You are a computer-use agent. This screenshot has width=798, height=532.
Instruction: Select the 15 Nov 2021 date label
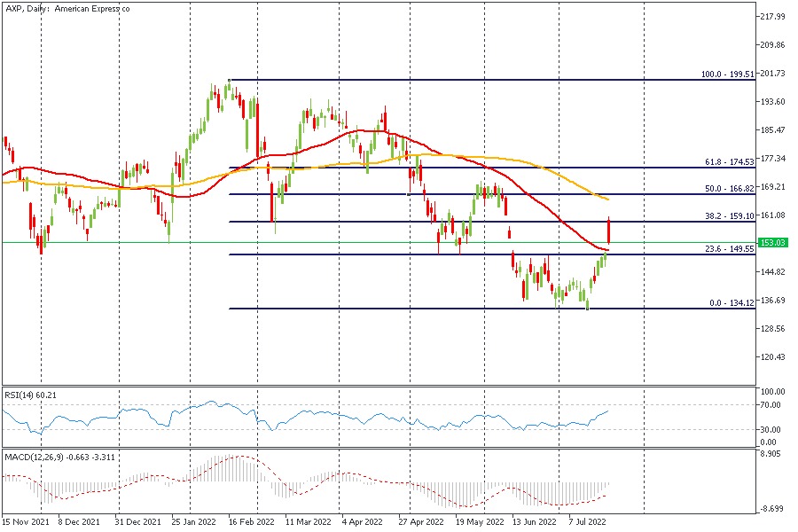25,523
